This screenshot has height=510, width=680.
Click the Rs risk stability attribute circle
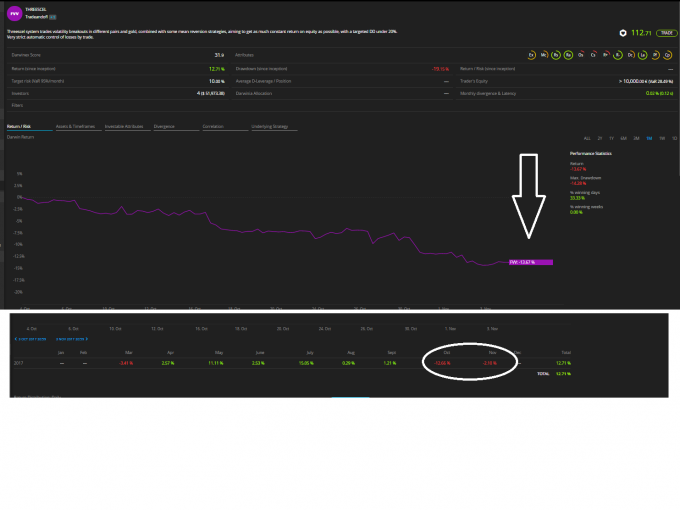coord(556,55)
